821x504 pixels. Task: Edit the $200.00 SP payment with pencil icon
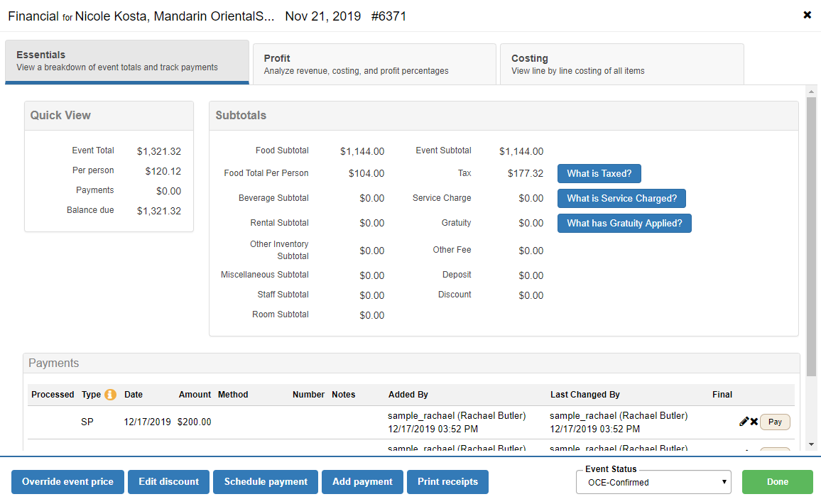coord(744,422)
